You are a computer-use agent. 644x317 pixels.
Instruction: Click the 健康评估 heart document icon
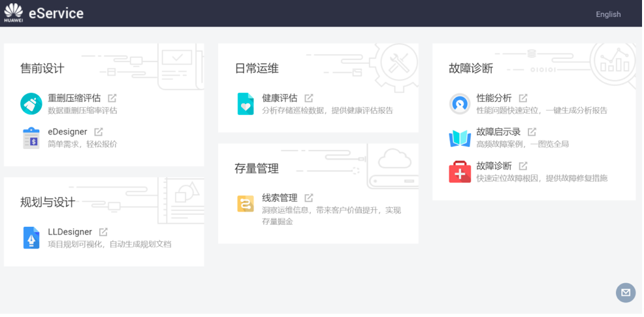pos(246,104)
